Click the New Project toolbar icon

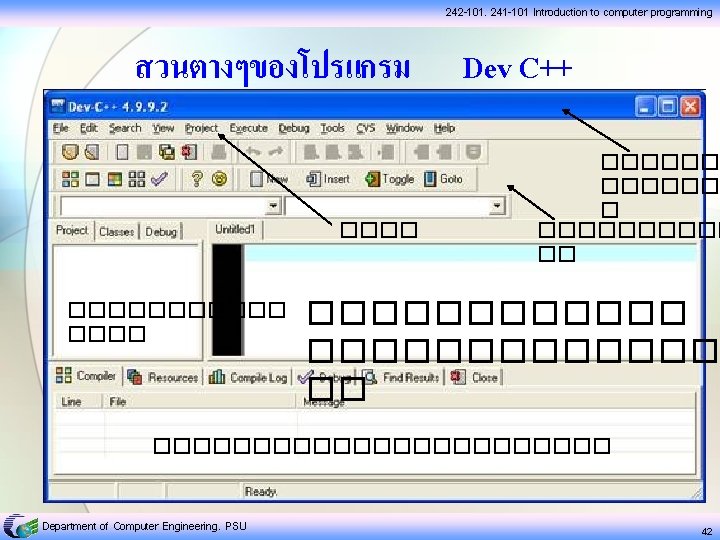[70, 152]
